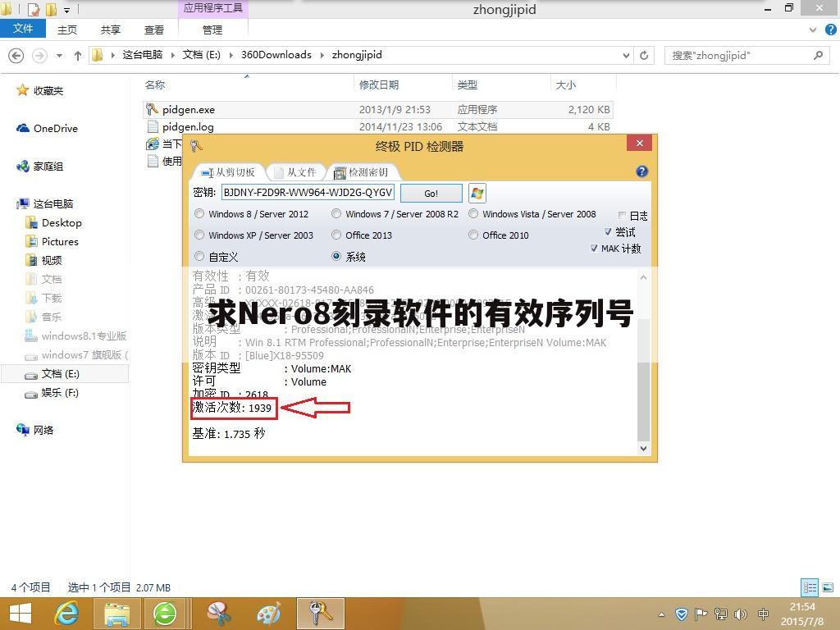
Task: Click the search magnifier icon
Action: point(818,55)
